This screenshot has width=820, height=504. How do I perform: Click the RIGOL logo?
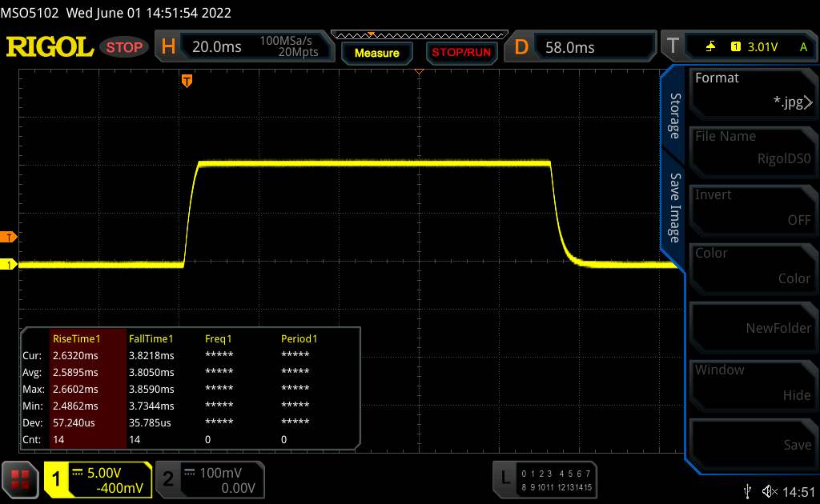point(50,47)
